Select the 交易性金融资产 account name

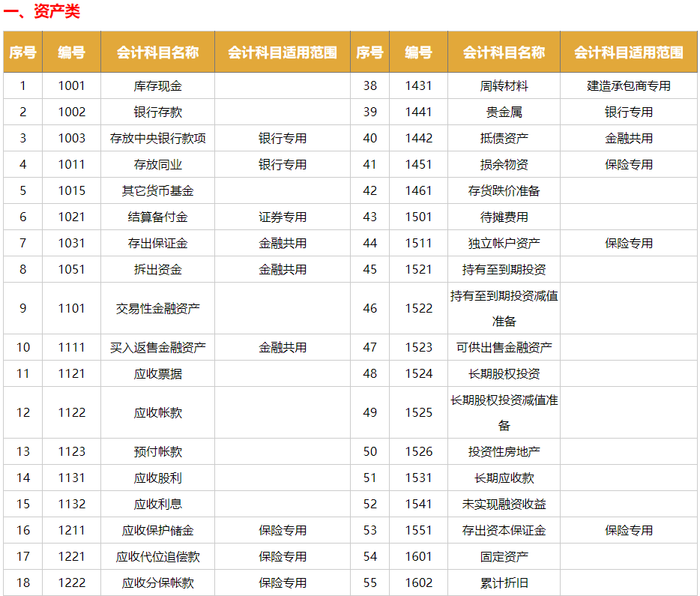[x=159, y=308]
